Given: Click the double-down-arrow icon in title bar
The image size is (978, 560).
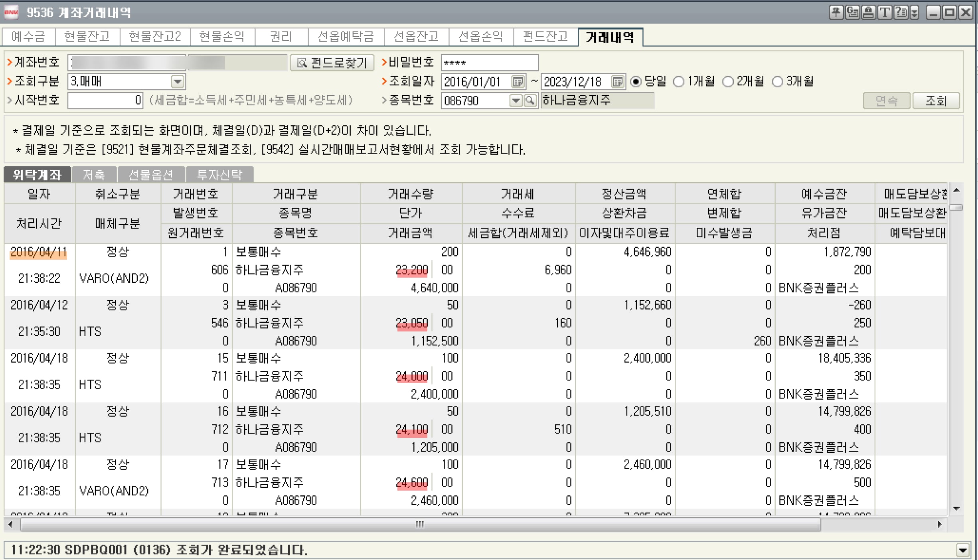Looking at the screenshot, I should (x=914, y=12).
